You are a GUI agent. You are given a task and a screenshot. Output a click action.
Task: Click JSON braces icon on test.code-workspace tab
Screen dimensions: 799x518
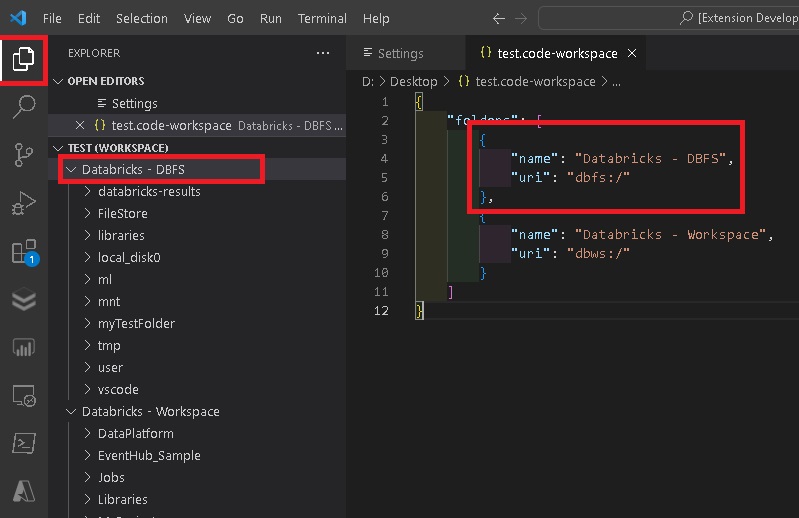tap(486, 52)
